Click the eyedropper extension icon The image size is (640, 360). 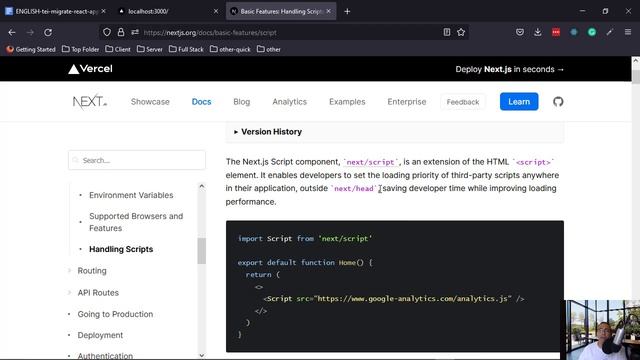610,32
